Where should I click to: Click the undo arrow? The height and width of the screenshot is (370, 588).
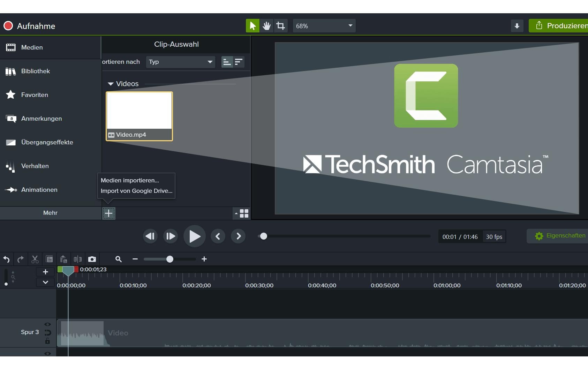point(6,259)
